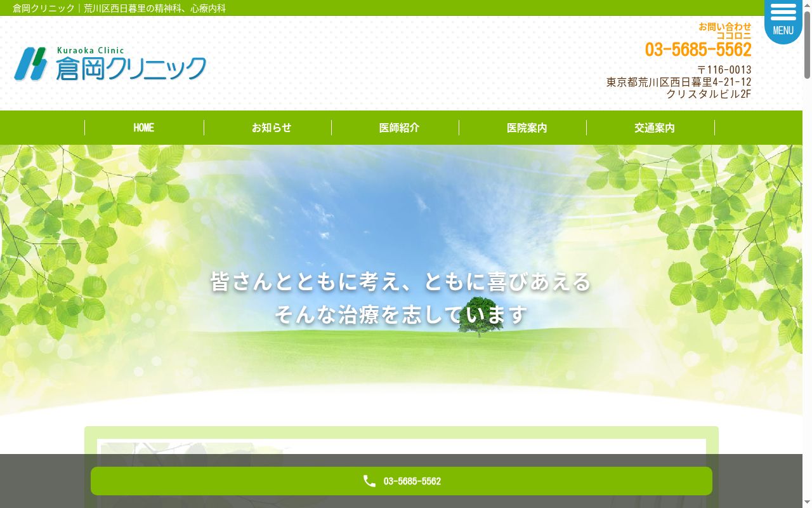The height and width of the screenshot is (508, 812).
Task: Click the phone icon in the call bar
Action: click(x=369, y=481)
